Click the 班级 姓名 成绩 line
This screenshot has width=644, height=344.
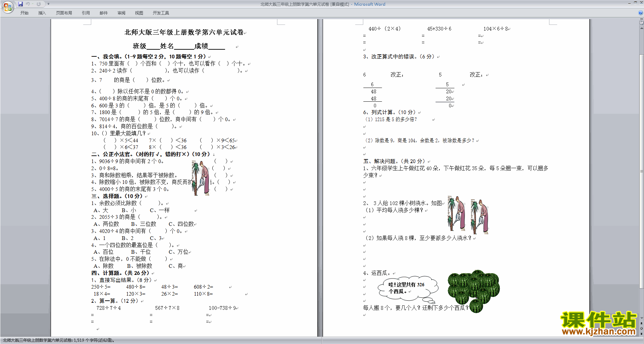(x=179, y=46)
